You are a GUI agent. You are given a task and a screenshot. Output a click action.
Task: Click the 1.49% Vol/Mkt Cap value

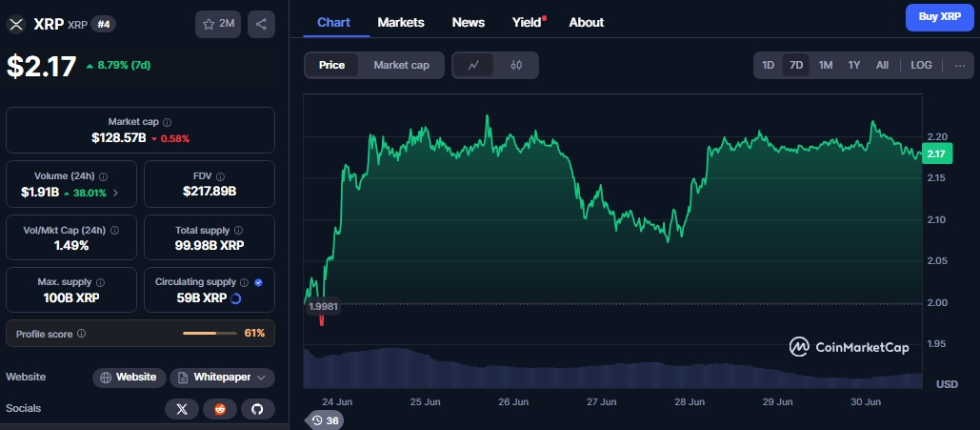click(x=70, y=246)
